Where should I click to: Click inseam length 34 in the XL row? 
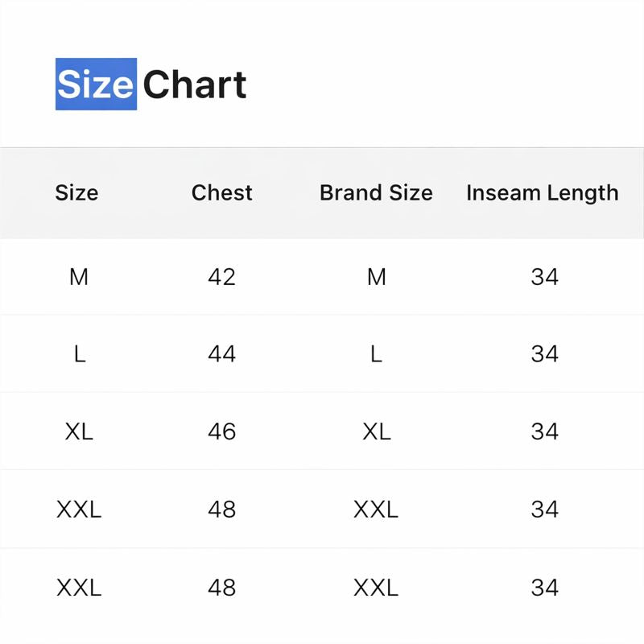click(x=545, y=431)
